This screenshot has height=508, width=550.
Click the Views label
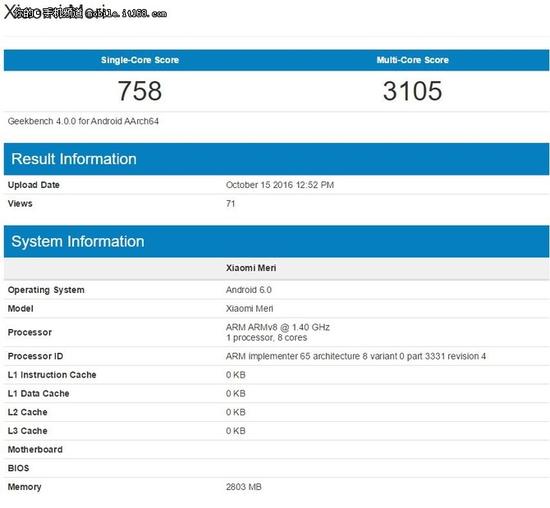[x=20, y=203]
